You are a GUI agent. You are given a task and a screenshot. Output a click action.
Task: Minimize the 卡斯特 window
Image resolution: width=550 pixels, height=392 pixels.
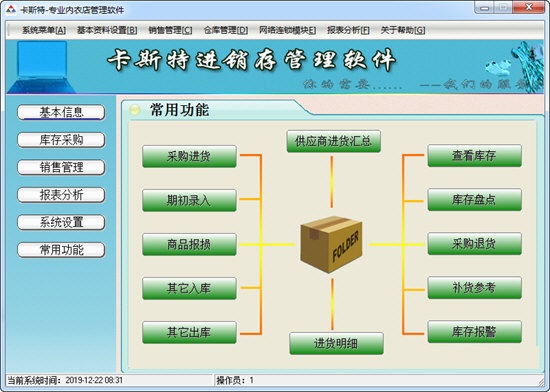point(485,8)
